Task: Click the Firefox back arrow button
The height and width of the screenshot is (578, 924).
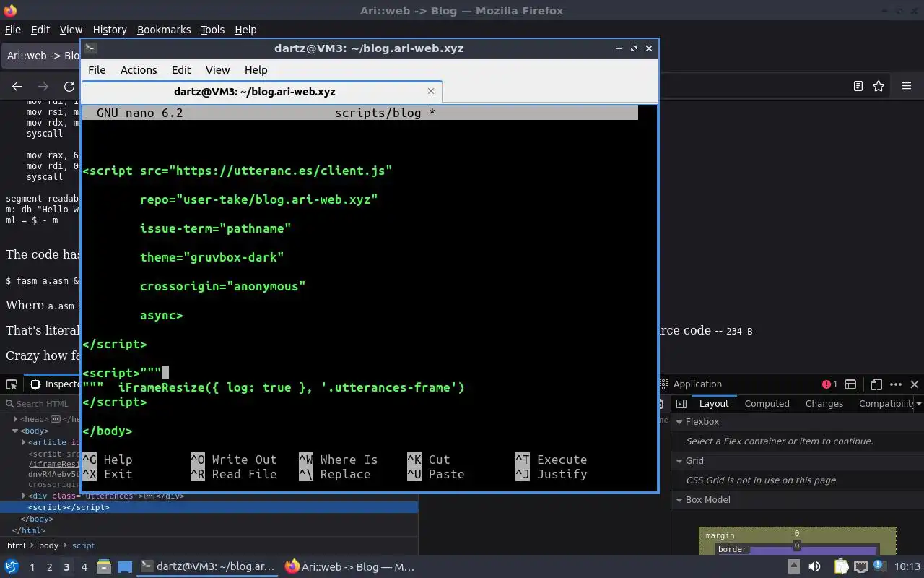Action: tap(17, 86)
